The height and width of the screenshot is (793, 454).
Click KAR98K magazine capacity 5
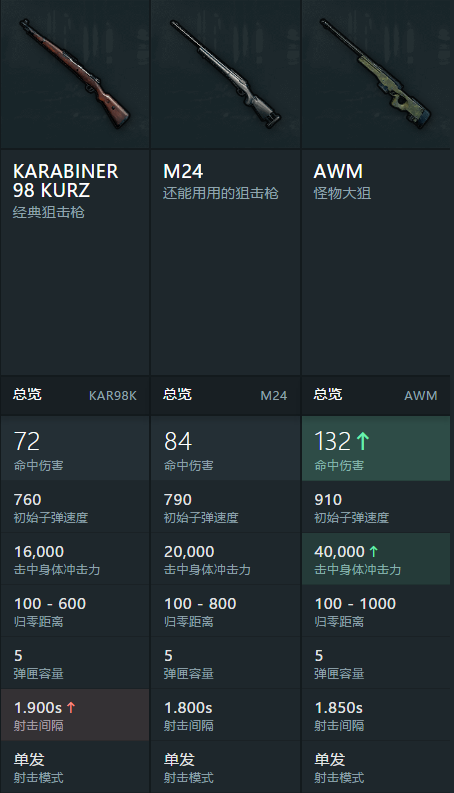tap(18, 655)
